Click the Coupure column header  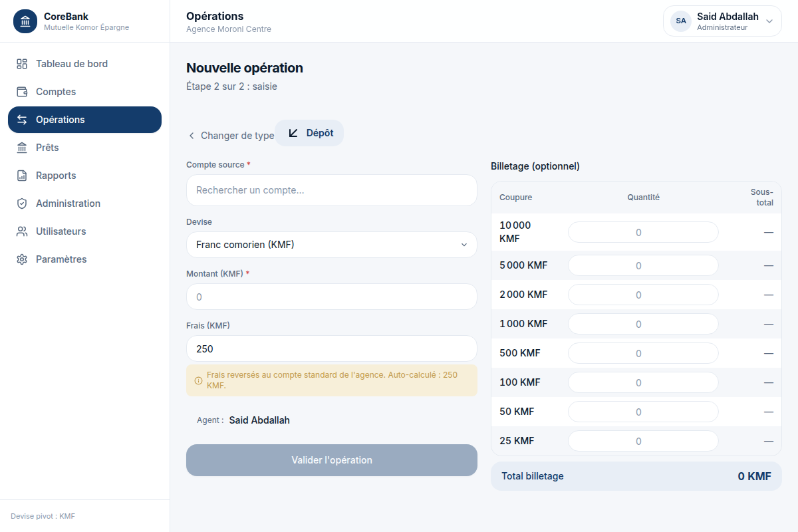point(516,198)
